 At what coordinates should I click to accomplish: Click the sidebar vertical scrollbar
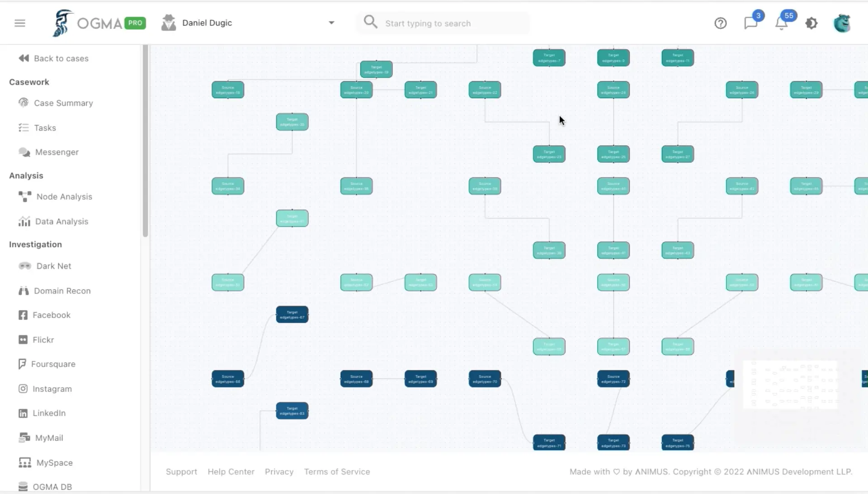[x=145, y=140]
